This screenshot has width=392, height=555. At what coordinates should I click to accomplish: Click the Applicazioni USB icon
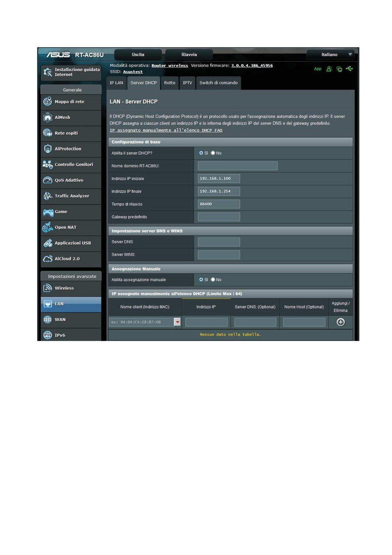pyautogui.click(x=47, y=243)
